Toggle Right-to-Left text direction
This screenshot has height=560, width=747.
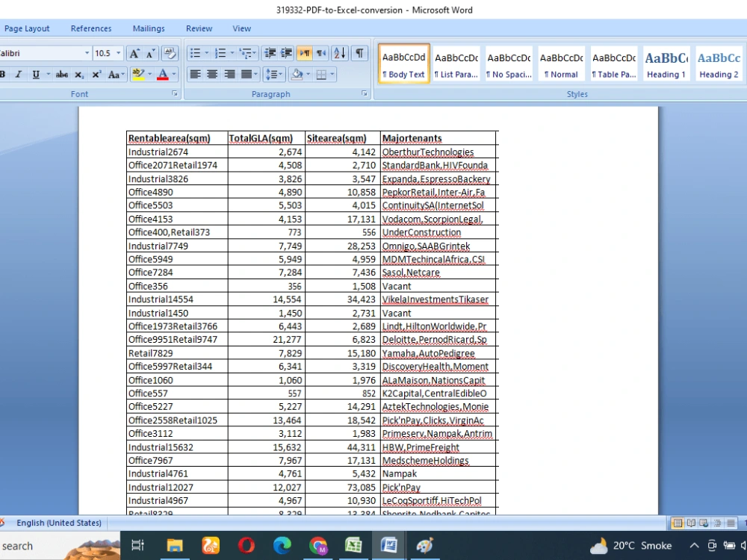point(321,53)
